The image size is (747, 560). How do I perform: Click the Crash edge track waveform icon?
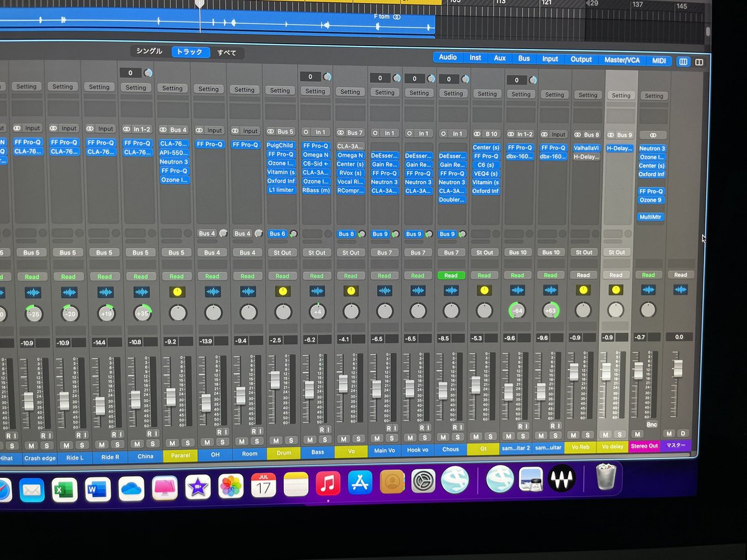pos(33,292)
